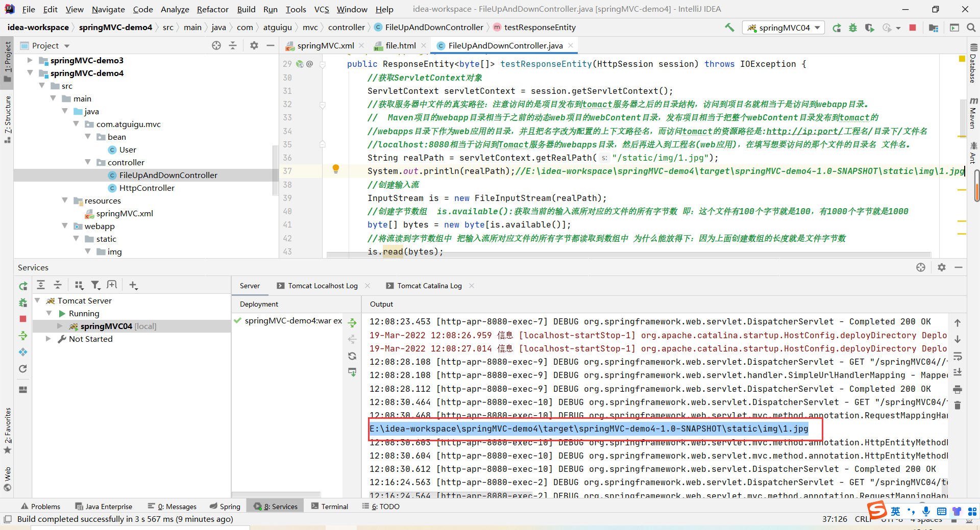This screenshot has height=530, width=980.
Task: Open the Services filter icon
Action: tap(95, 285)
